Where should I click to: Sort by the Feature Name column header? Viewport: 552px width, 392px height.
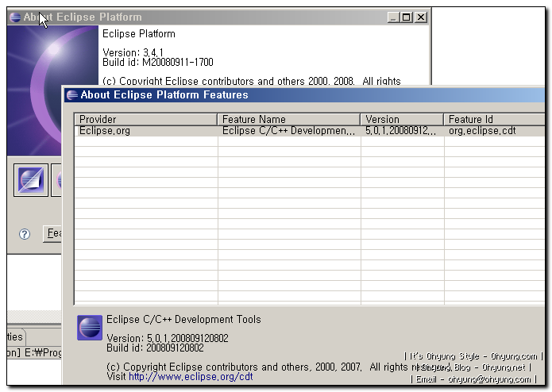tap(288, 119)
